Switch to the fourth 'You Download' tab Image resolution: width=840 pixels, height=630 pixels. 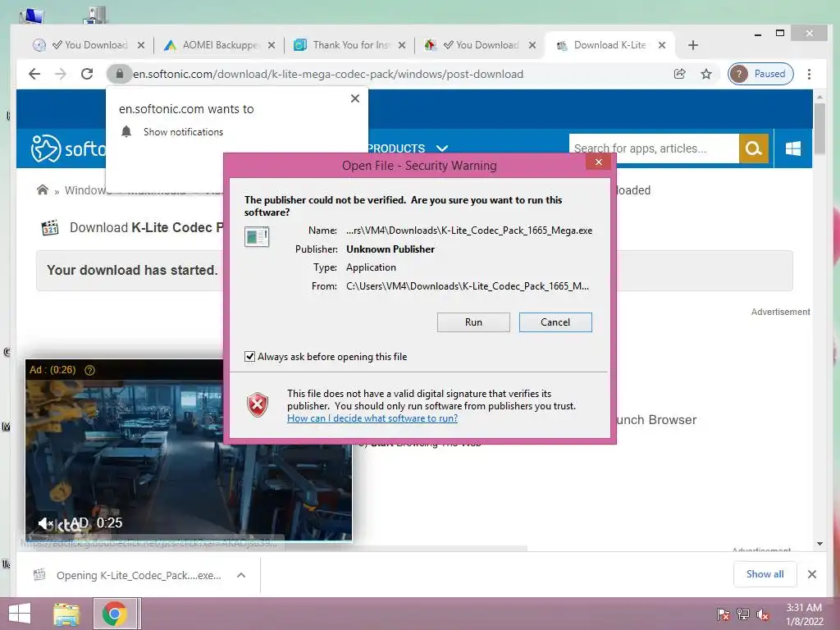pyautogui.click(x=480, y=45)
